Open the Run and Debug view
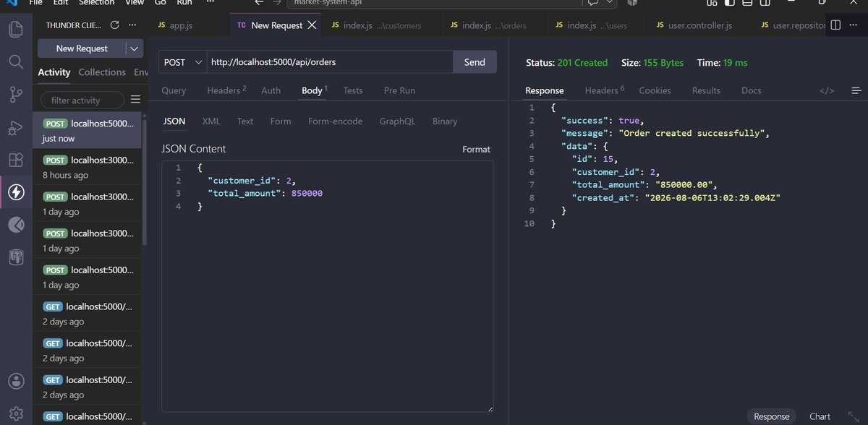The image size is (868, 425). (15, 127)
